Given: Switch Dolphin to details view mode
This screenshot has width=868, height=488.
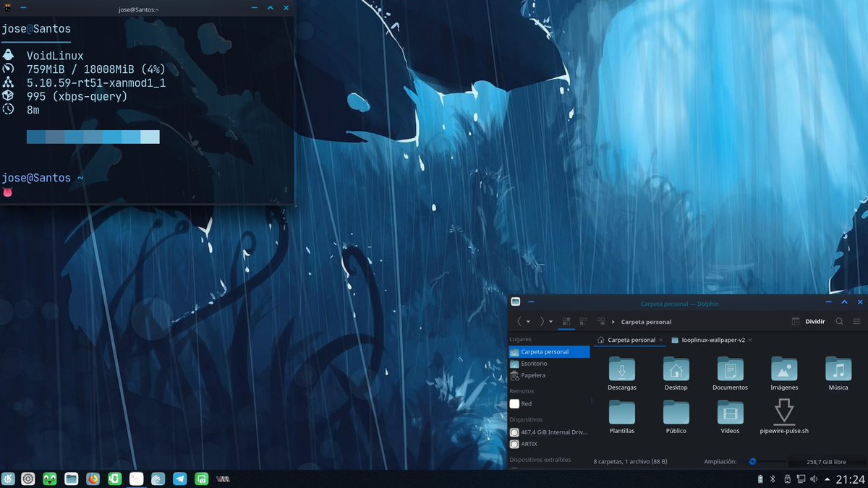Looking at the screenshot, I should [584, 321].
